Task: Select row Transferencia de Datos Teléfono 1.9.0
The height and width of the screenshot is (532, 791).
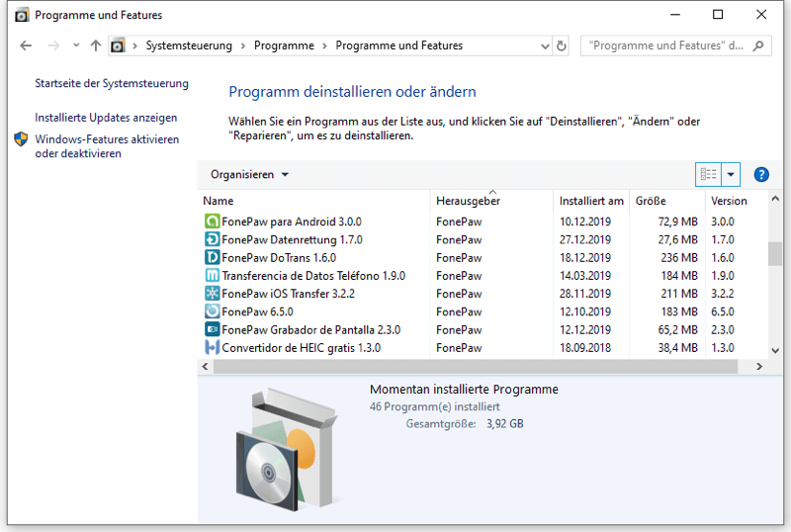Action: [x=483, y=276]
